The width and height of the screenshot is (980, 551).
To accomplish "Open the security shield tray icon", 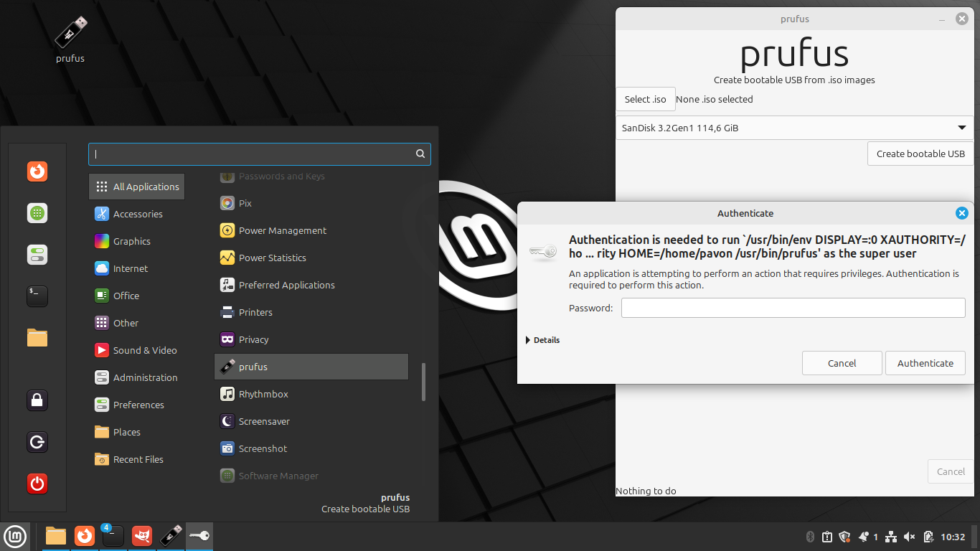I will click(x=844, y=537).
